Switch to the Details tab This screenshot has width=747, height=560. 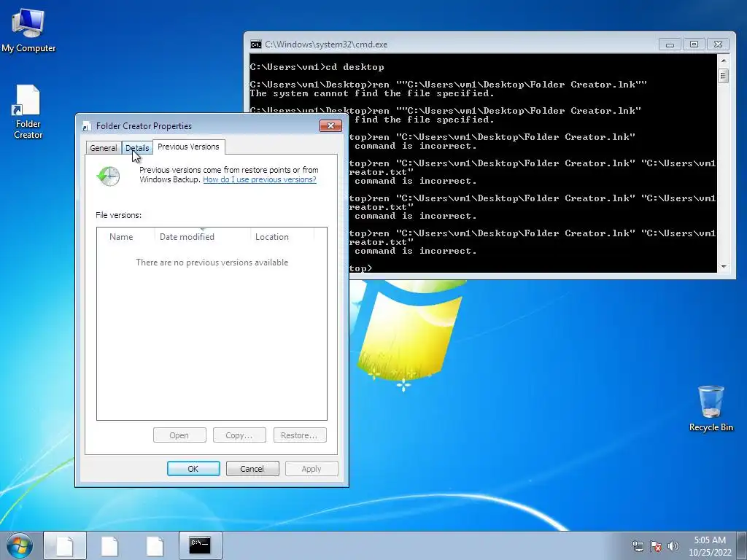[x=137, y=148]
